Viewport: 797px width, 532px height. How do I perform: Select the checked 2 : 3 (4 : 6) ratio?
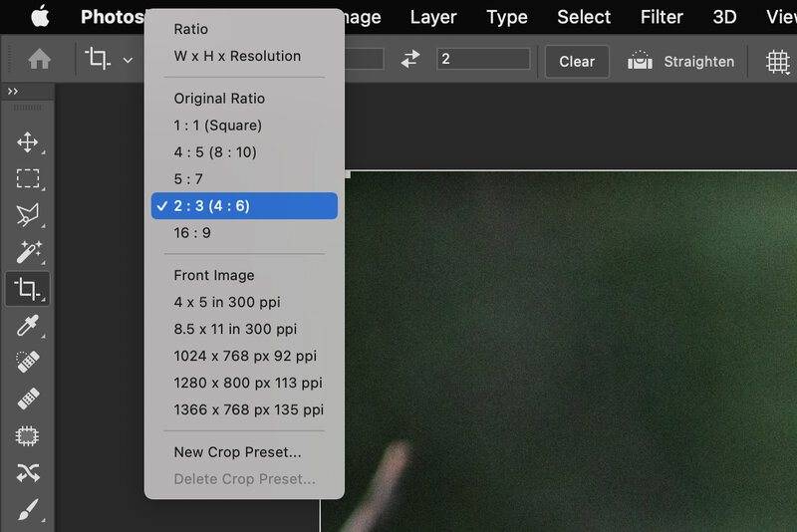(244, 206)
